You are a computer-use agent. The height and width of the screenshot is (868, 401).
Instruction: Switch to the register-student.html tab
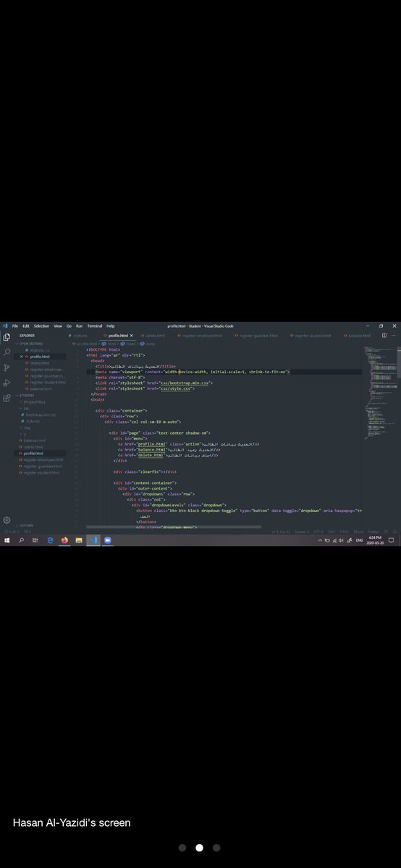(x=312, y=336)
